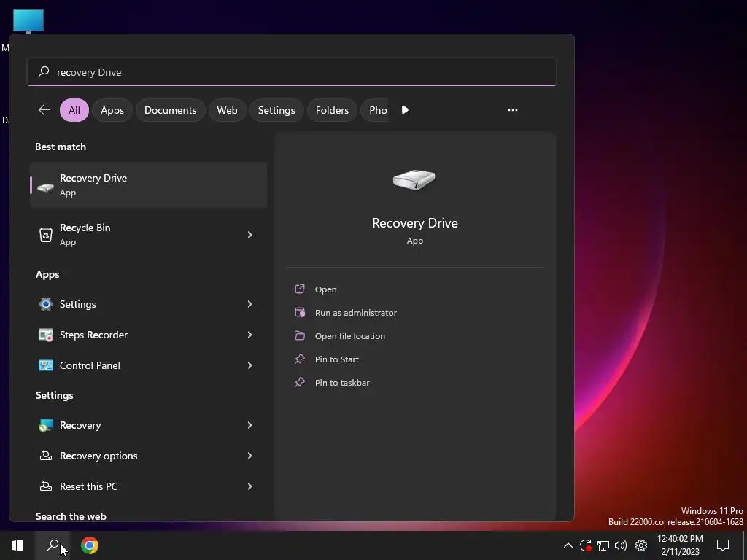
Task: Open the clock showing 12:40:02 PM
Action: click(681, 545)
